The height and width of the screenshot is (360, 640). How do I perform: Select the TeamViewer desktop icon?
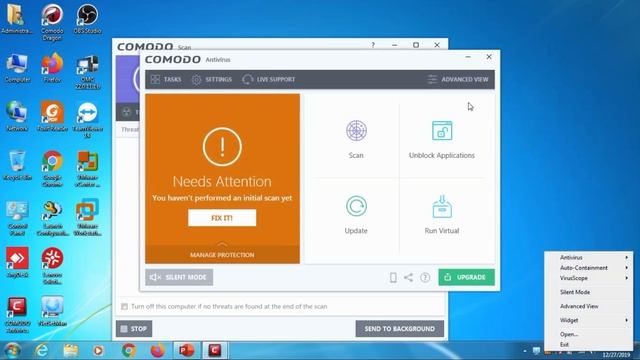click(87, 120)
